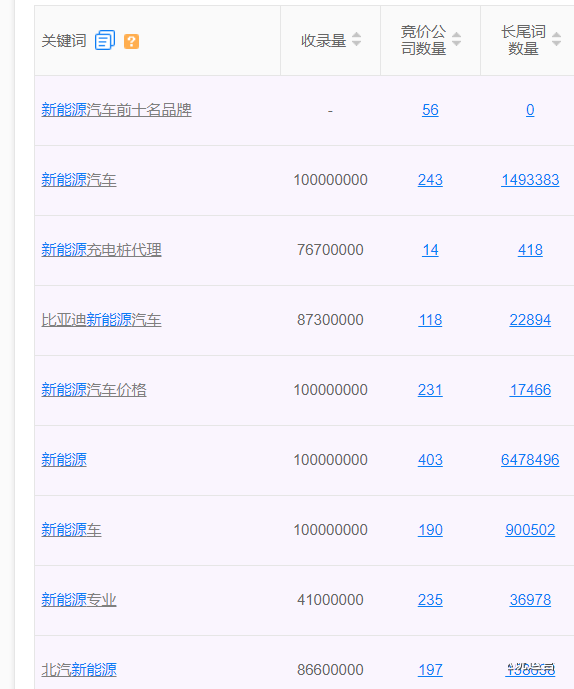Click bidding company count 231

click(430, 390)
